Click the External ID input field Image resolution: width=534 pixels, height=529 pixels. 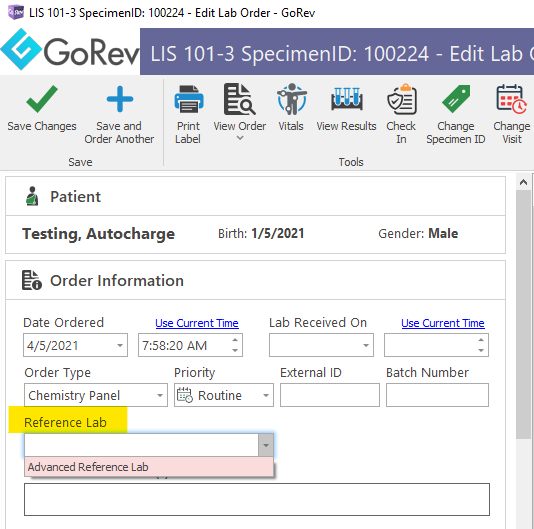[x=330, y=395]
